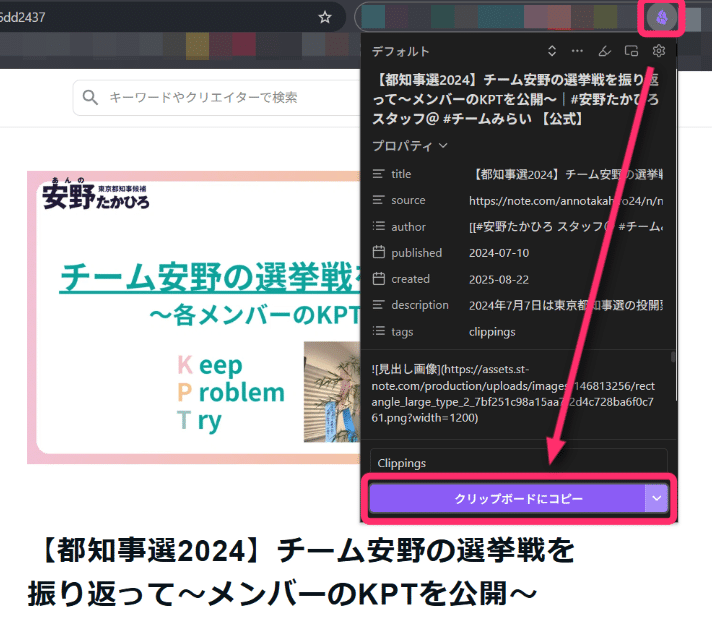Open the article header image thumbnail
Screen dimensions: 712x619
point(193,317)
